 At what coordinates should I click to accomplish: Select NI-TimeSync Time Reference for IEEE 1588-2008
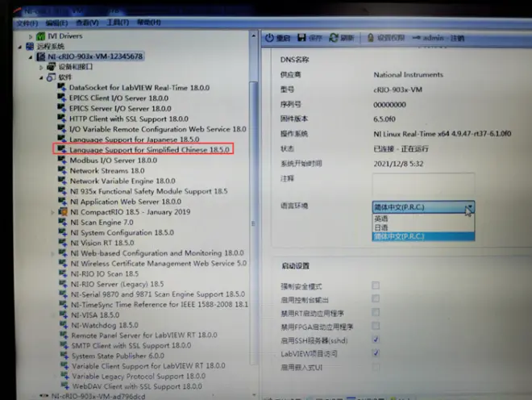click(160, 304)
